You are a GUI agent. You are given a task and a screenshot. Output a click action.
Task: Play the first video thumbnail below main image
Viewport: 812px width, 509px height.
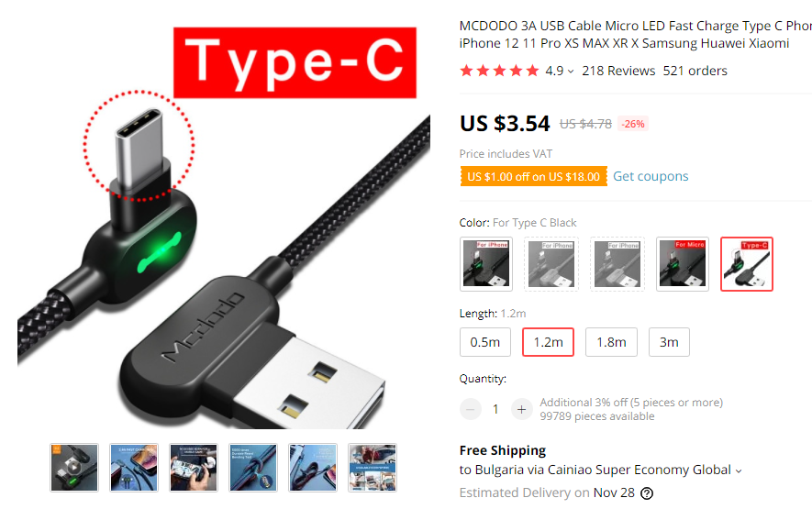pos(74,468)
